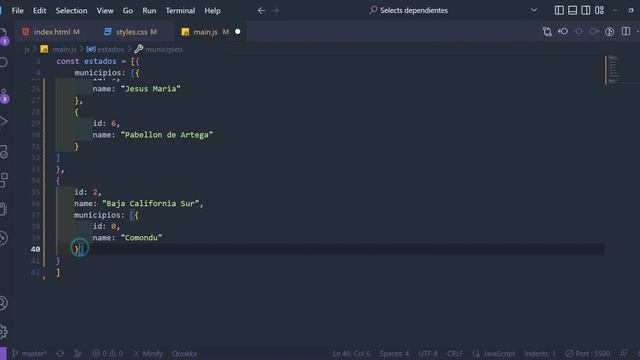This screenshot has width=640, height=360.
Task: Toggle the primary side bar layout button
Action: click(559, 10)
